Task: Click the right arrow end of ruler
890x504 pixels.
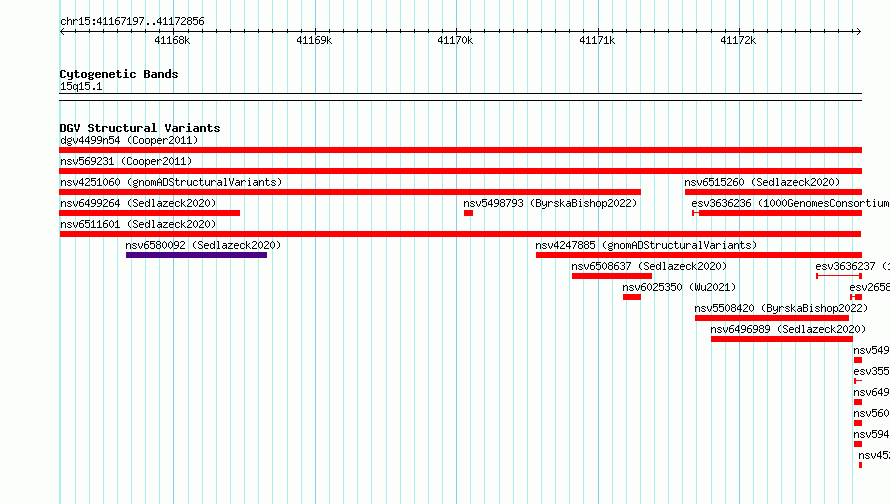Action: coord(858,31)
